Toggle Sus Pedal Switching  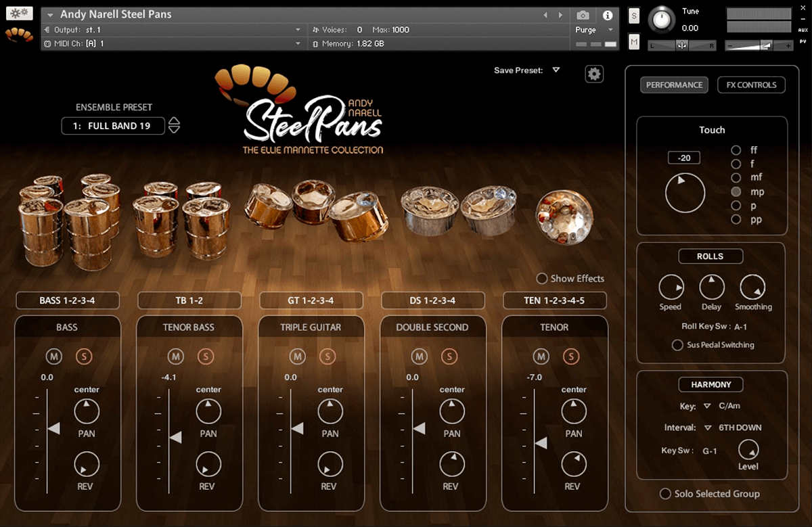677,345
